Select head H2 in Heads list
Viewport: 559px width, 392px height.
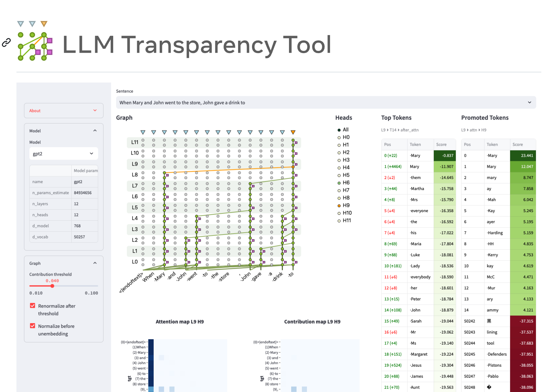coord(343,152)
